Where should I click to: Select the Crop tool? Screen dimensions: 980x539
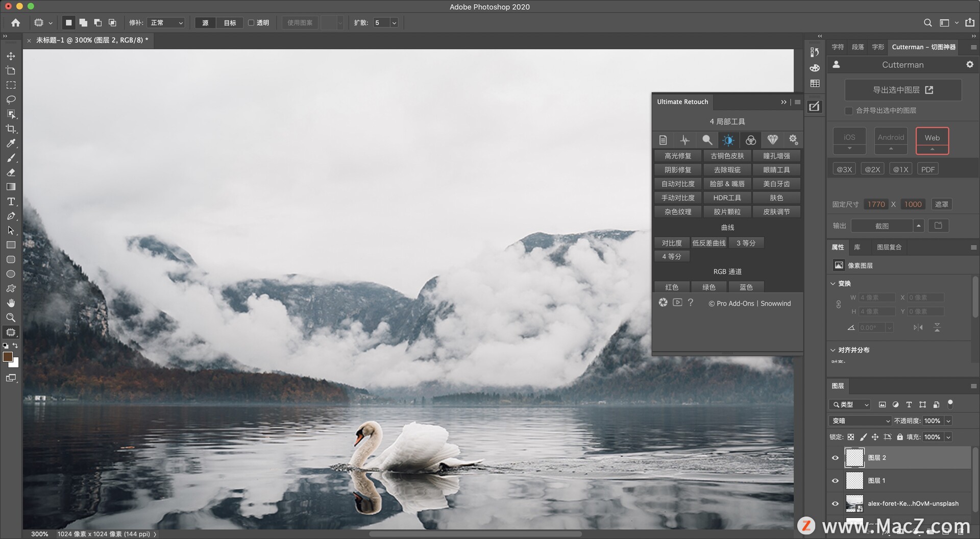pos(11,129)
